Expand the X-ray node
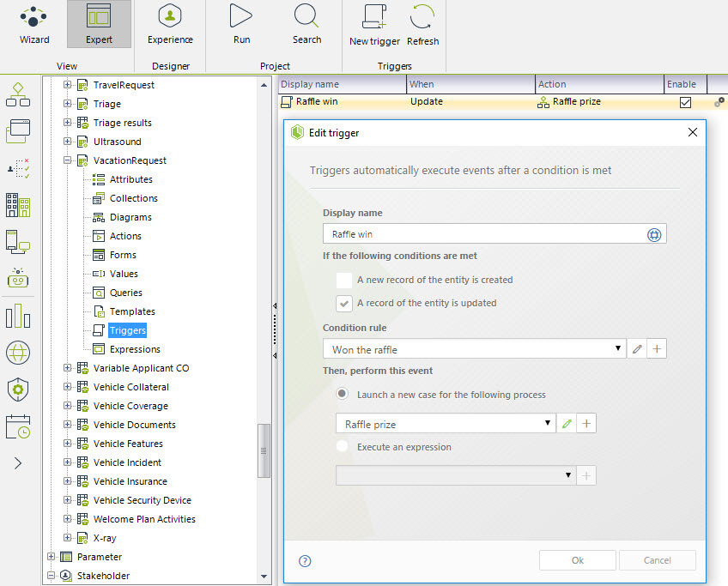The height and width of the screenshot is (586, 728). (x=67, y=538)
